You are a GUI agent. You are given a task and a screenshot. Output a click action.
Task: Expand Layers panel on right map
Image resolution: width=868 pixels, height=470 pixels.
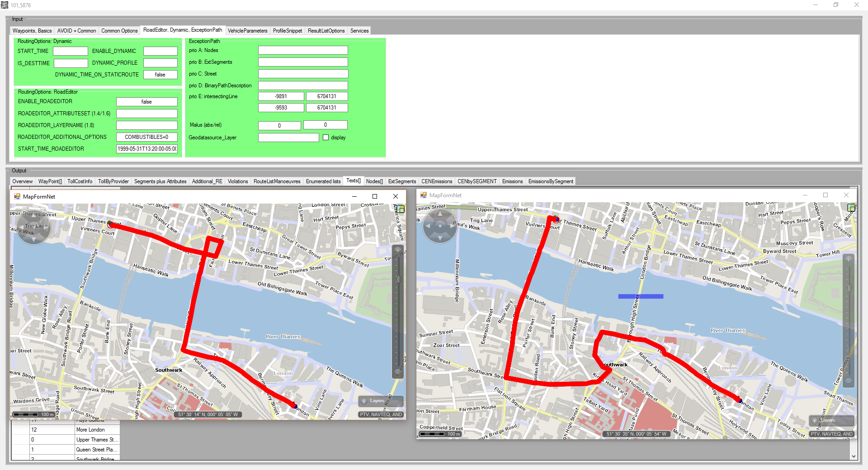pyautogui.click(x=827, y=420)
